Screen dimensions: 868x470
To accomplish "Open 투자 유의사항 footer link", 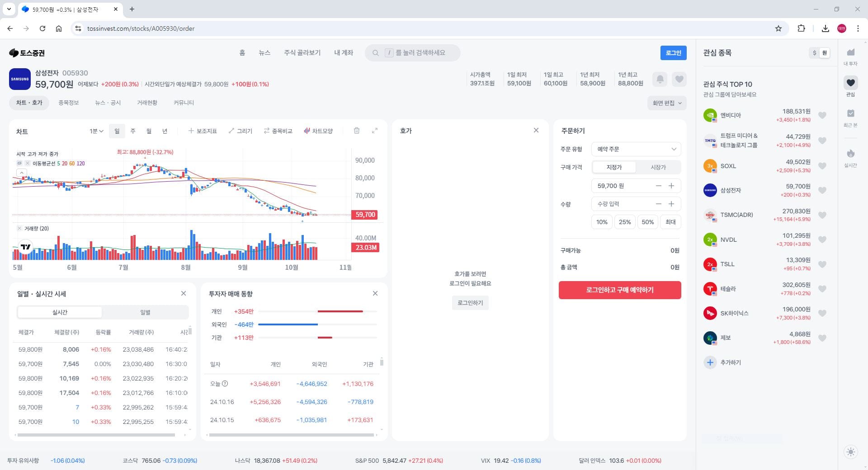I will pyautogui.click(x=23, y=461).
